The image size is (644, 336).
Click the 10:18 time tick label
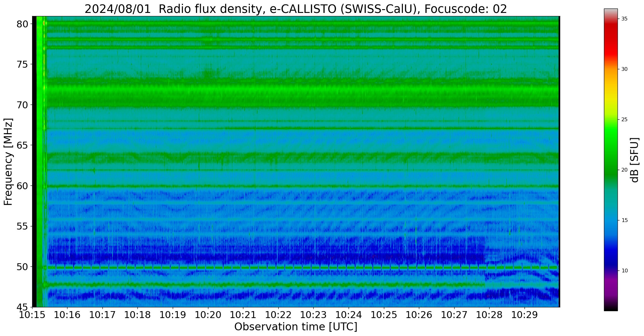(x=137, y=315)
